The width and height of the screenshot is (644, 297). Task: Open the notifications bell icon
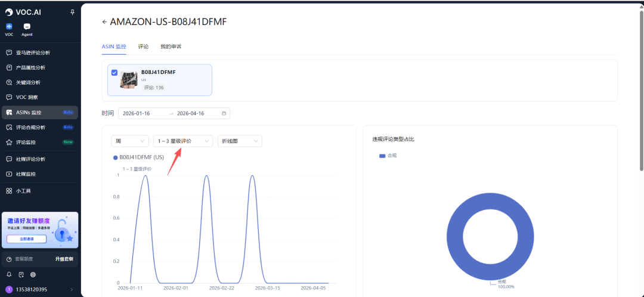[x=9, y=274]
